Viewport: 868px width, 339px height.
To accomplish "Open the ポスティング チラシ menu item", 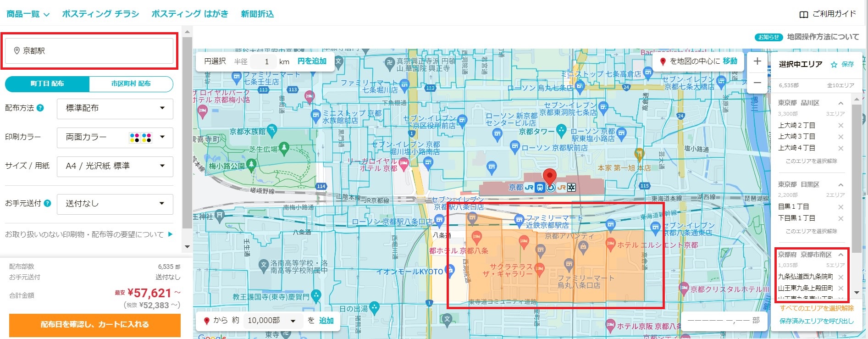I will coord(100,14).
